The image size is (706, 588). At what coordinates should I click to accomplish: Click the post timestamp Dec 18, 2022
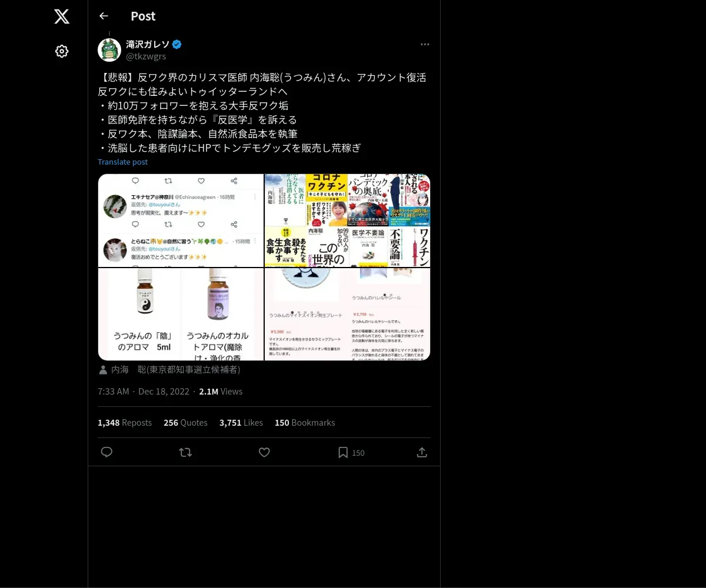click(165, 392)
